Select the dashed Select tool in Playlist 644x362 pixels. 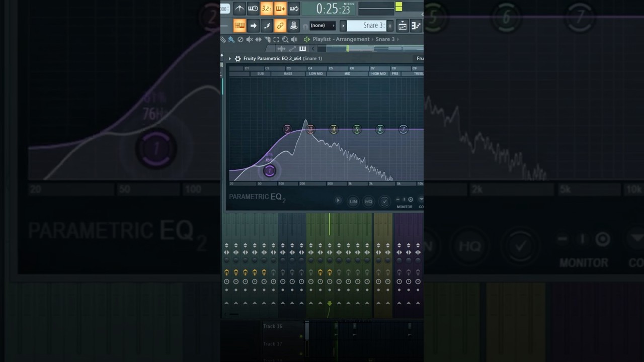click(276, 39)
